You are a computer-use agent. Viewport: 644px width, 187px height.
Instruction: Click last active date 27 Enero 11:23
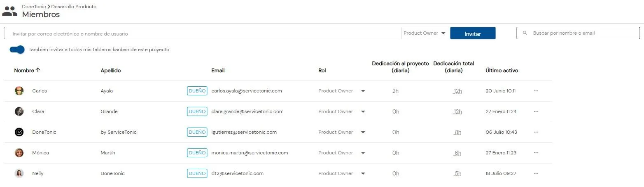[x=501, y=153]
